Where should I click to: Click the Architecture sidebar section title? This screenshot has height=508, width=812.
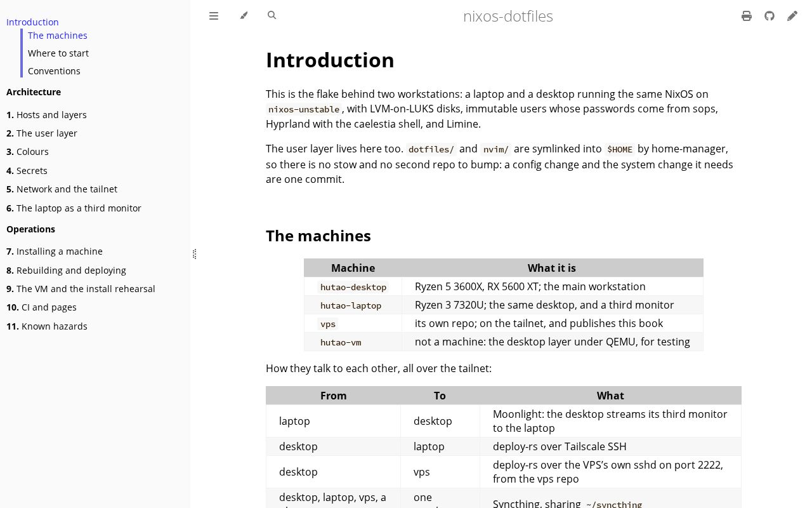[34, 92]
